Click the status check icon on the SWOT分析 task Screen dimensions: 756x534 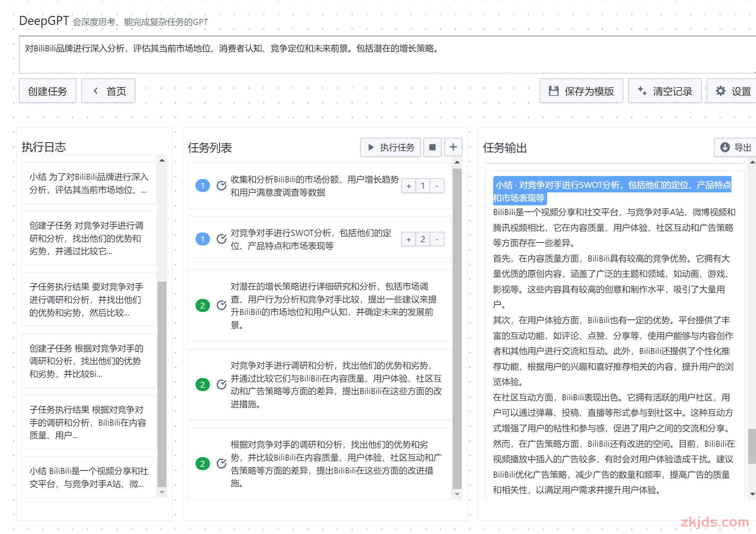(x=222, y=239)
